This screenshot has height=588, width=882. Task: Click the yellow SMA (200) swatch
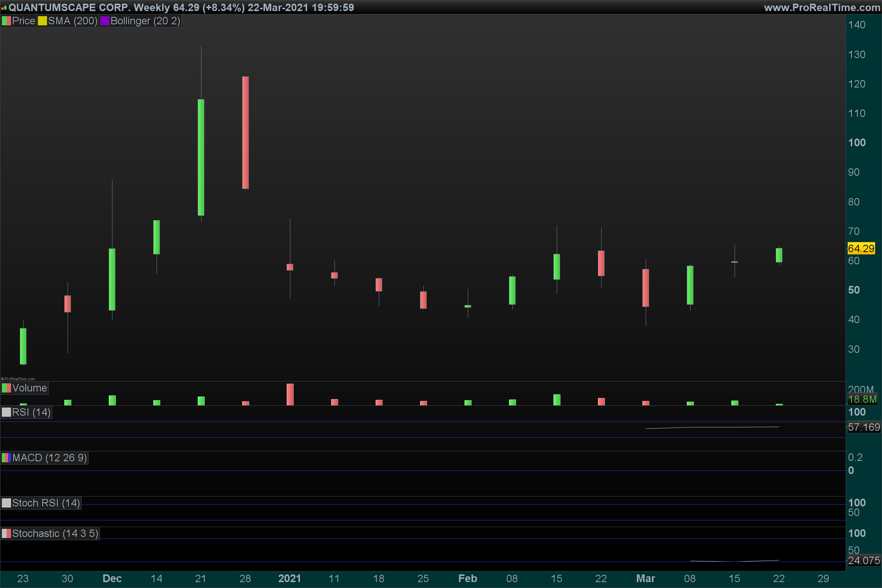click(x=42, y=21)
